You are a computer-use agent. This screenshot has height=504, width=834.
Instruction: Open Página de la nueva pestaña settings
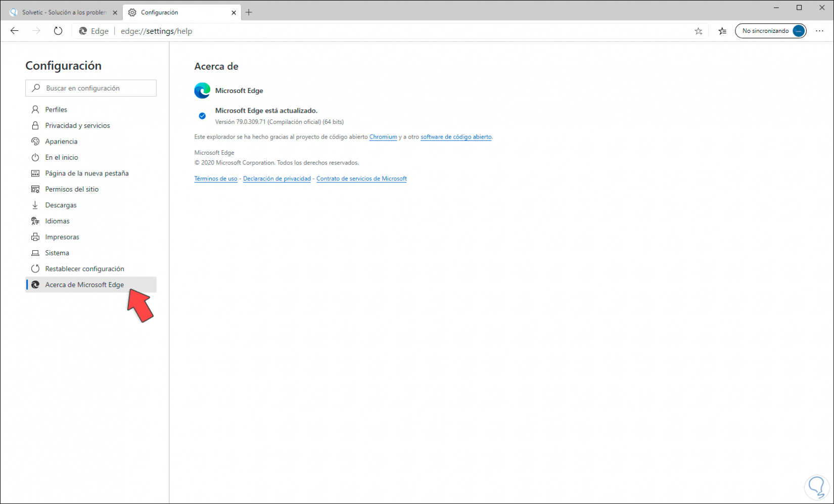[91, 173]
